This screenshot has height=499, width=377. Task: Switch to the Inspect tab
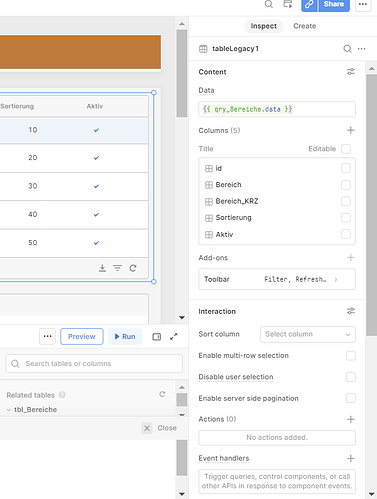coord(263,26)
